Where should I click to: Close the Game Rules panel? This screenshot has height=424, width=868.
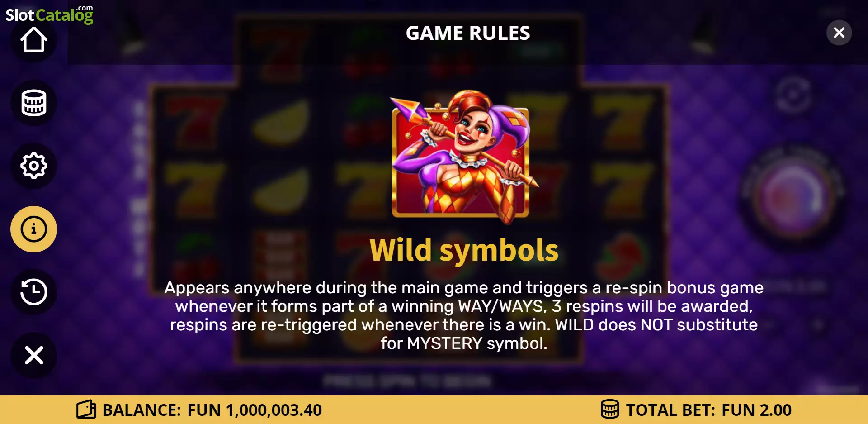[x=839, y=33]
